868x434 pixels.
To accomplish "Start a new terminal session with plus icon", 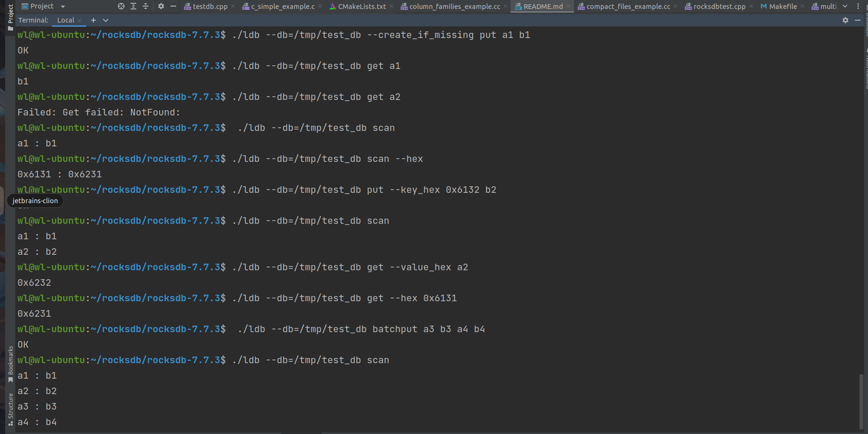I will [x=93, y=20].
